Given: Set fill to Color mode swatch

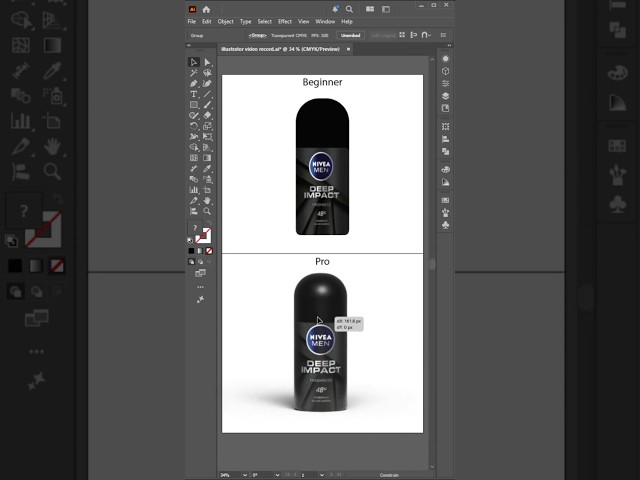Looking at the screenshot, I should click(191, 251).
